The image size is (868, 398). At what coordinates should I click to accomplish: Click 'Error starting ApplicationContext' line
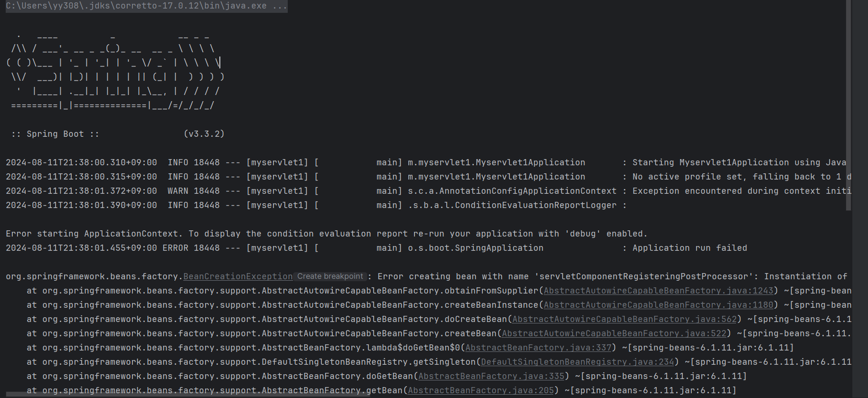(327, 234)
